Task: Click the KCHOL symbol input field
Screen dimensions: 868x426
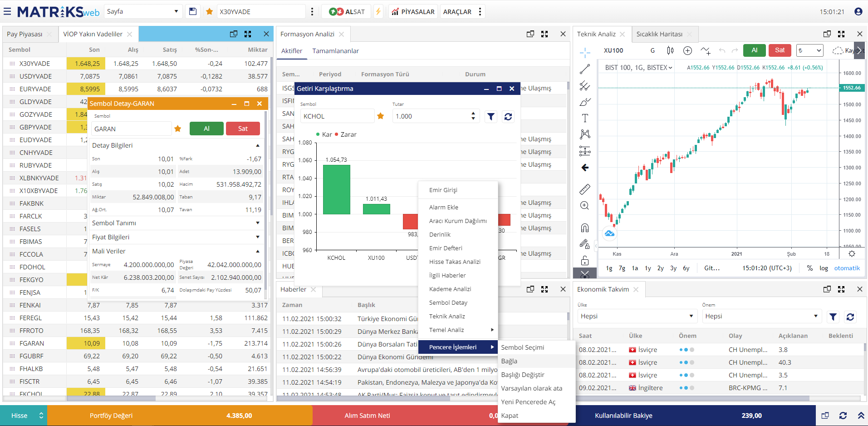Action: pos(337,116)
